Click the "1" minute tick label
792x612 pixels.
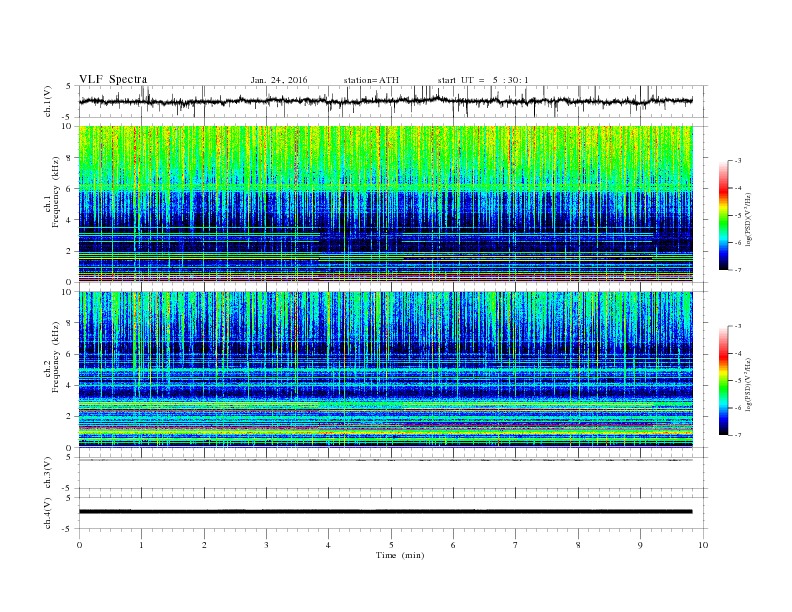(x=142, y=545)
